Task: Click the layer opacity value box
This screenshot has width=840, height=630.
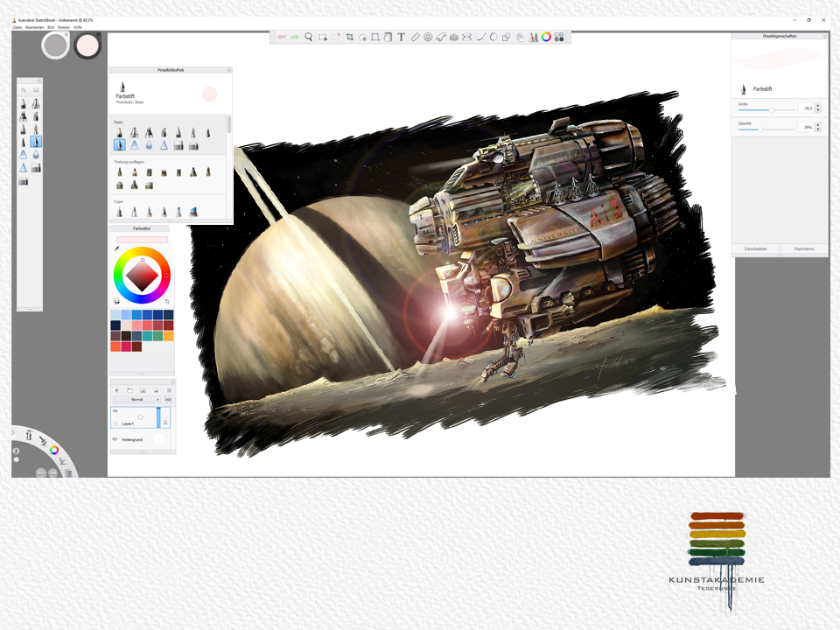Action: [x=168, y=400]
